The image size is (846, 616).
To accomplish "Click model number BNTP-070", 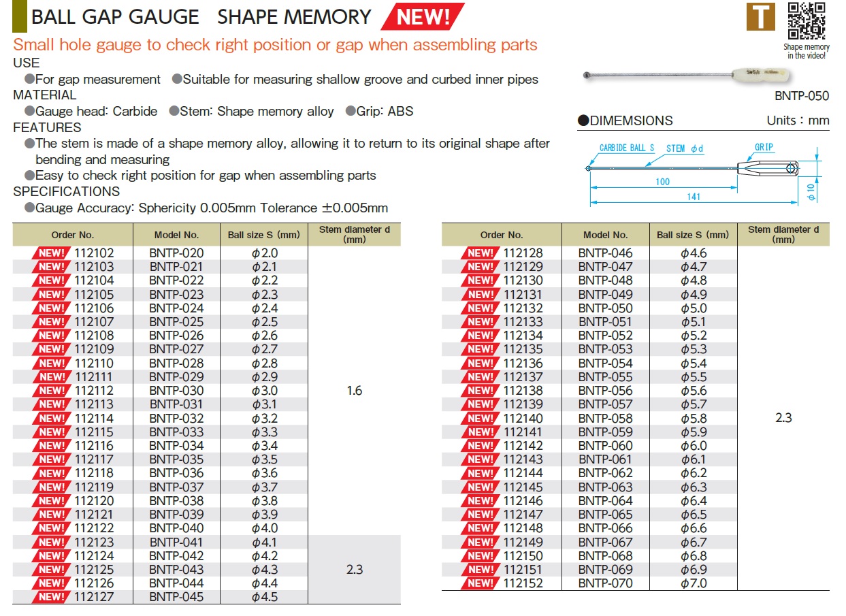I will [x=605, y=583].
